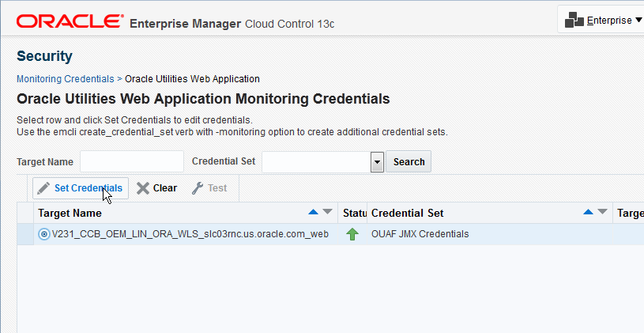The image size is (644, 333).
Task: Click the green up status arrow
Action: 352,234
